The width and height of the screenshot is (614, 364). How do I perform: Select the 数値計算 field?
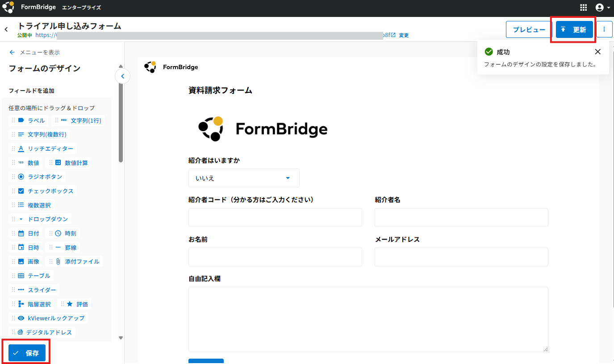coord(69,163)
